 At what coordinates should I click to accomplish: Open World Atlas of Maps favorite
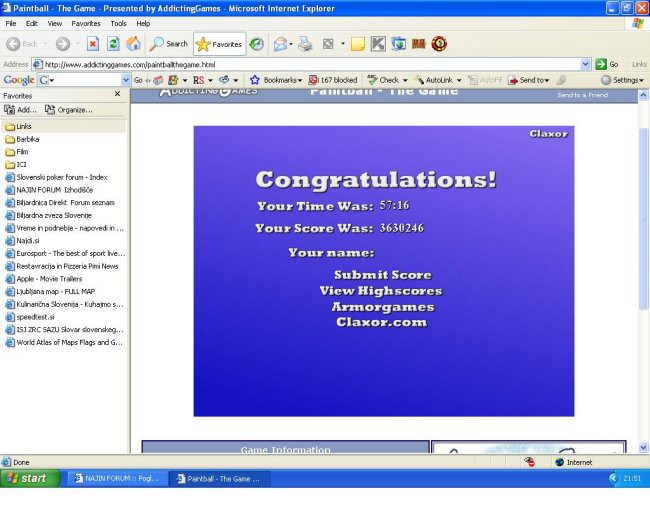[63, 342]
